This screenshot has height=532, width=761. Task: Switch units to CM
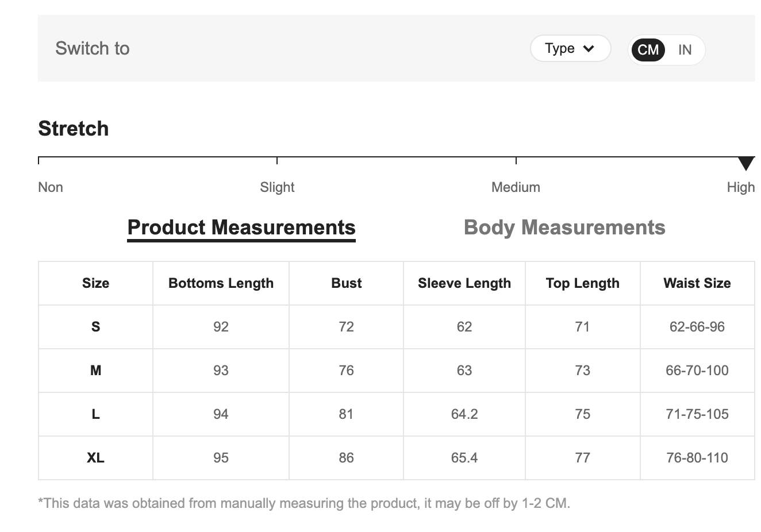click(648, 50)
